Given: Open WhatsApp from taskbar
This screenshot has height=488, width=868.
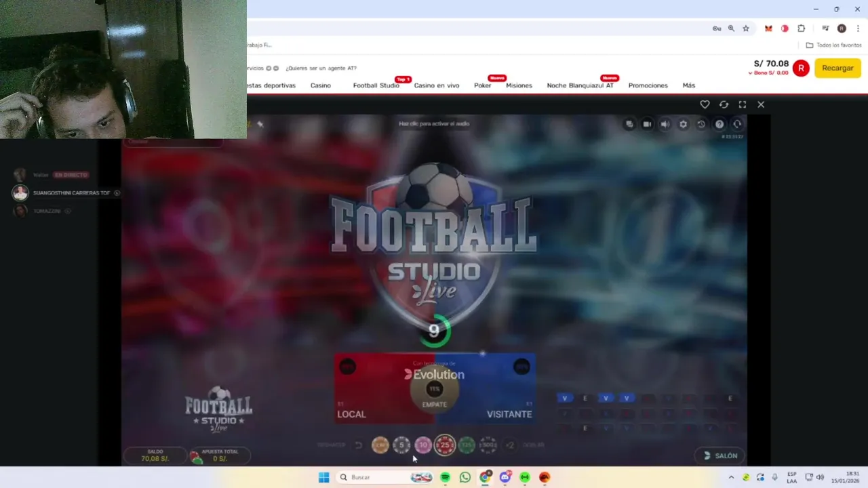Looking at the screenshot, I should (465, 477).
